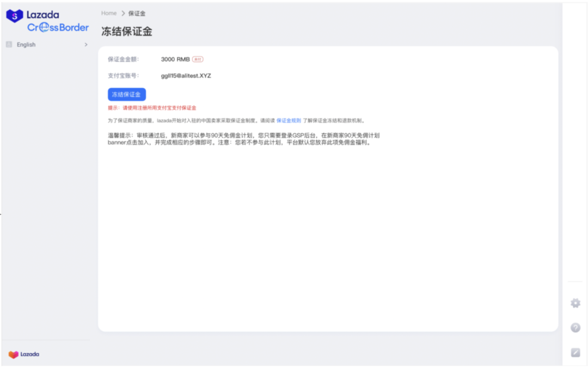Open the settings gear icon on the right sidebar
This screenshot has width=588, height=368.
click(x=575, y=303)
